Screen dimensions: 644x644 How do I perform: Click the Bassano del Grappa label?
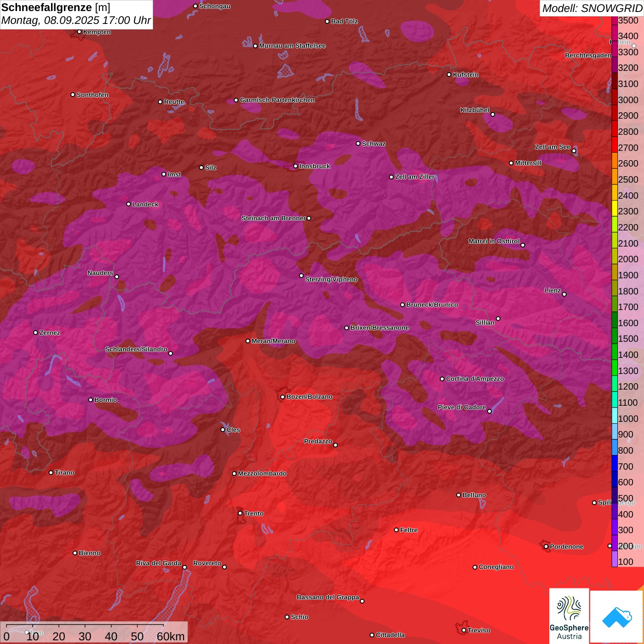click(328, 597)
